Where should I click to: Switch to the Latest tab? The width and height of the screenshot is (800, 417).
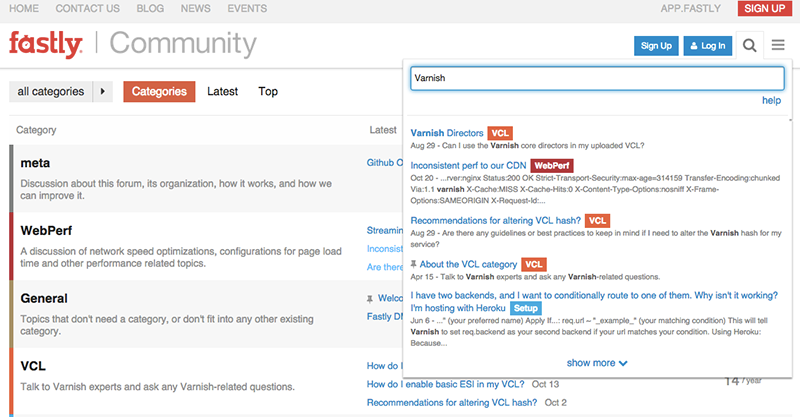coord(222,91)
